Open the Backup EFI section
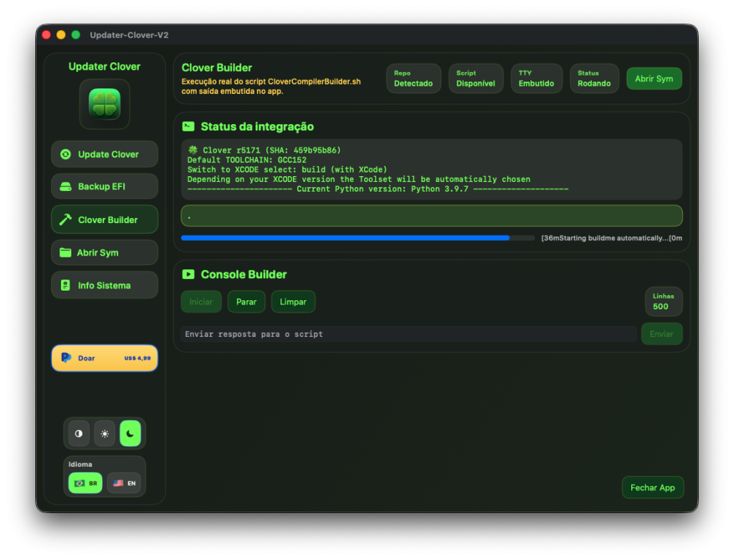 point(104,186)
